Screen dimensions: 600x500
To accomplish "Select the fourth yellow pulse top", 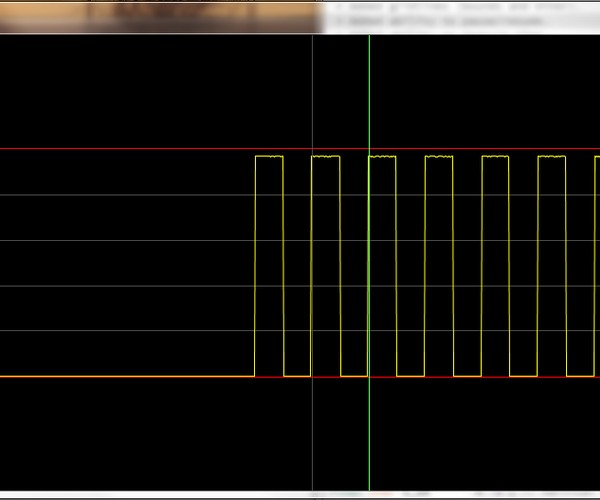I will coord(439,157).
